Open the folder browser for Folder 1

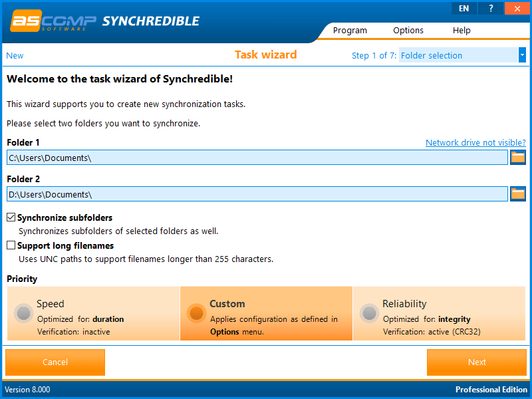pyautogui.click(x=517, y=157)
